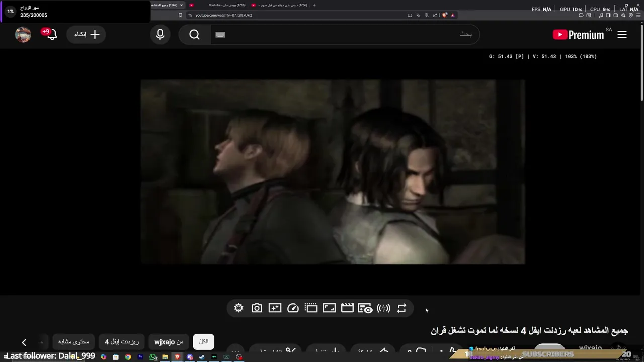Click the Resident Evil video player
The width and height of the screenshot is (644, 362).
pyautogui.click(x=333, y=172)
